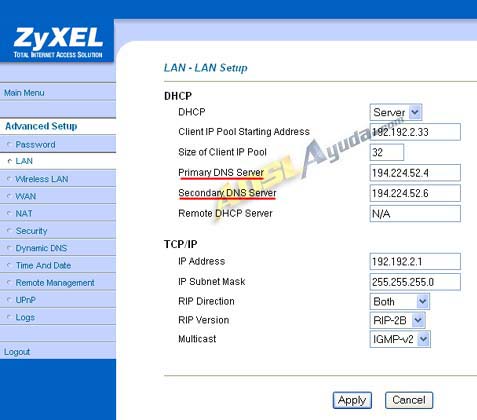477x420 pixels.
Task: Open the NAT configuration page
Action: click(x=24, y=213)
